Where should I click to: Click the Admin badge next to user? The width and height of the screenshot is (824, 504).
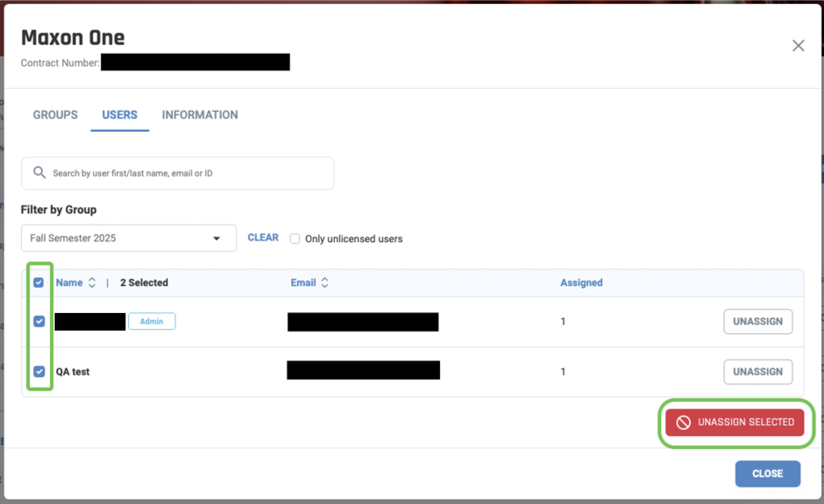click(152, 321)
